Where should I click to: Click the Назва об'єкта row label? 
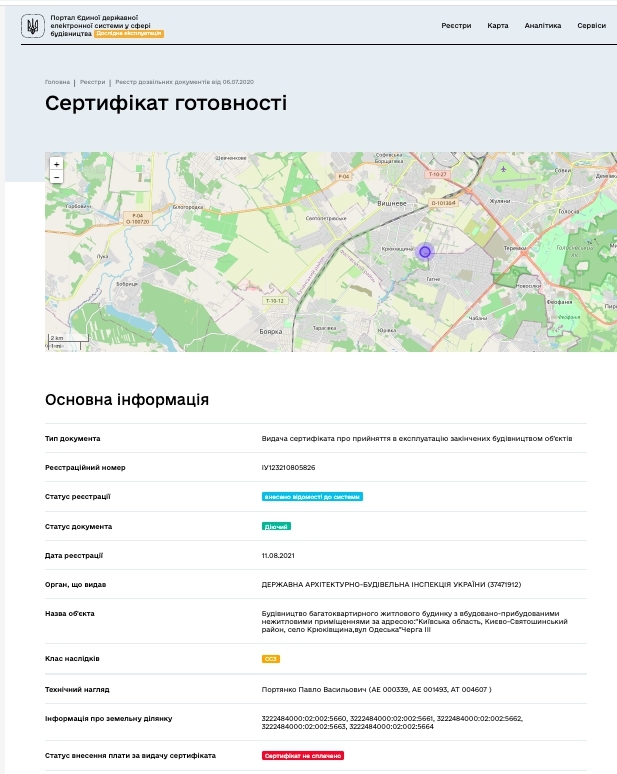click(70, 614)
